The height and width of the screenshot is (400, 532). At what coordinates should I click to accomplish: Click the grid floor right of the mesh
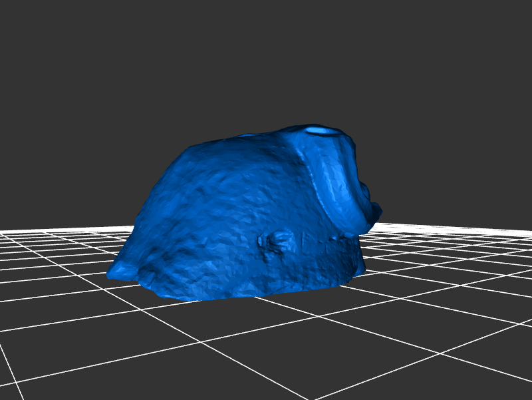point(439,266)
